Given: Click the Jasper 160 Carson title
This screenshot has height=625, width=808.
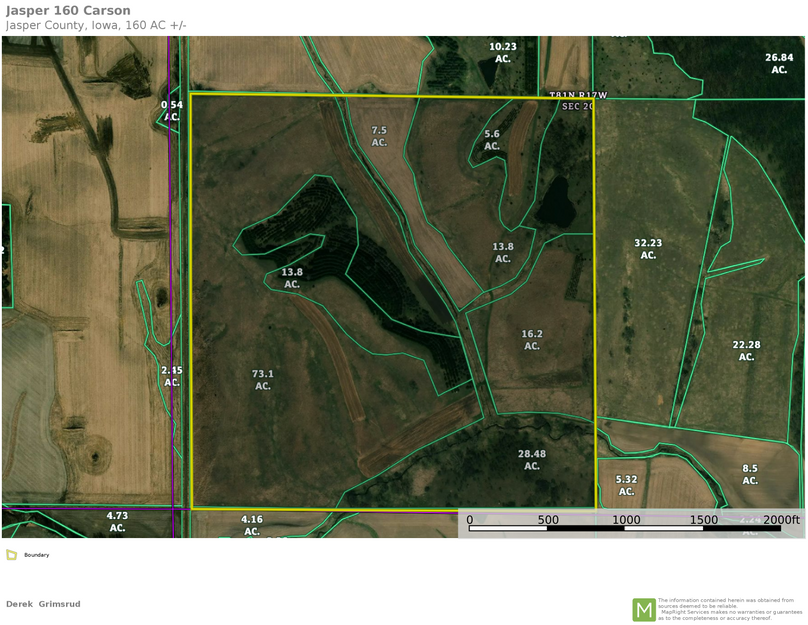Looking at the screenshot, I should 67,10.
